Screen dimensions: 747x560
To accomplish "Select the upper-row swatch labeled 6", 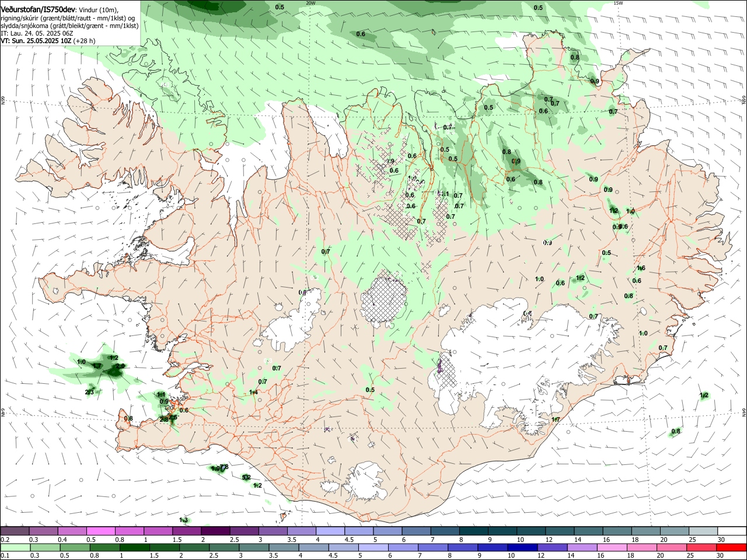I will click(416, 531).
